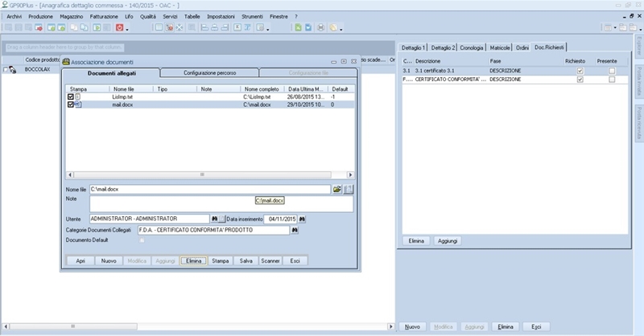Click Apri in the Associazione documenti dialog

(80, 261)
